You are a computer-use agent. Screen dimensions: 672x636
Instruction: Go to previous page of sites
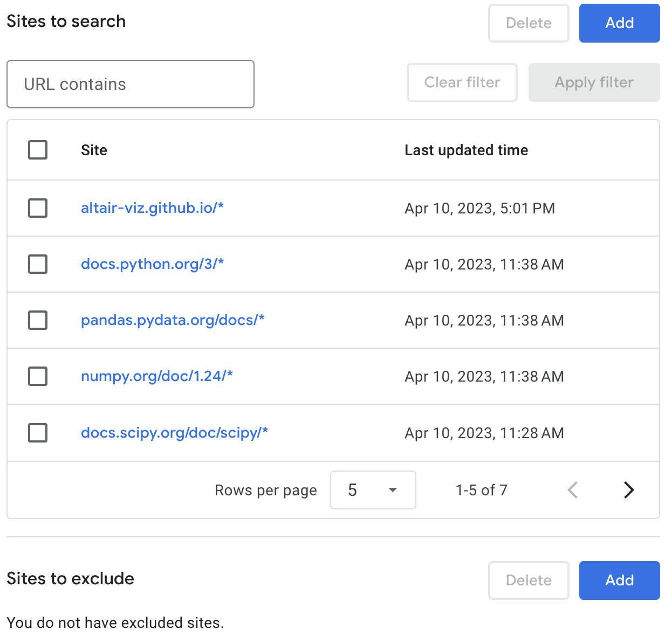tap(573, 490)
